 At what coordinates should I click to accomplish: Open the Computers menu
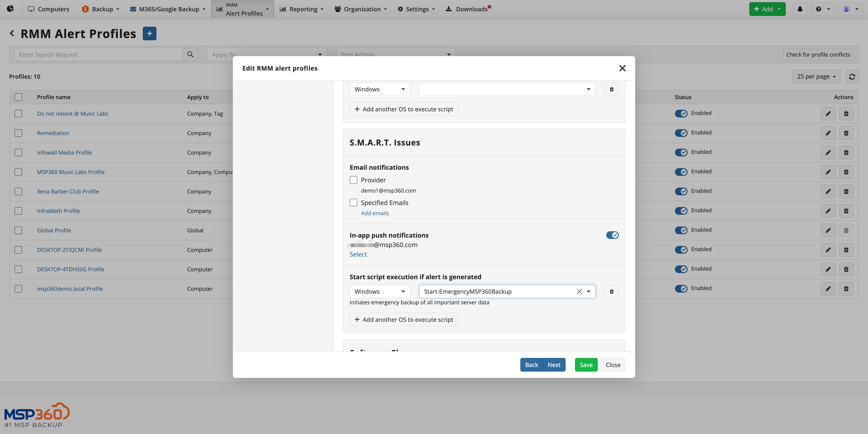[x=49, y=9]
